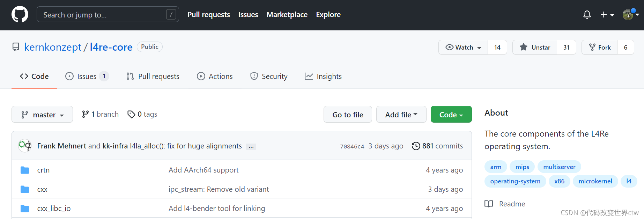Open the master branch dropdown
This screenshot has width=644, height=219.
click(x=42, y=115)
